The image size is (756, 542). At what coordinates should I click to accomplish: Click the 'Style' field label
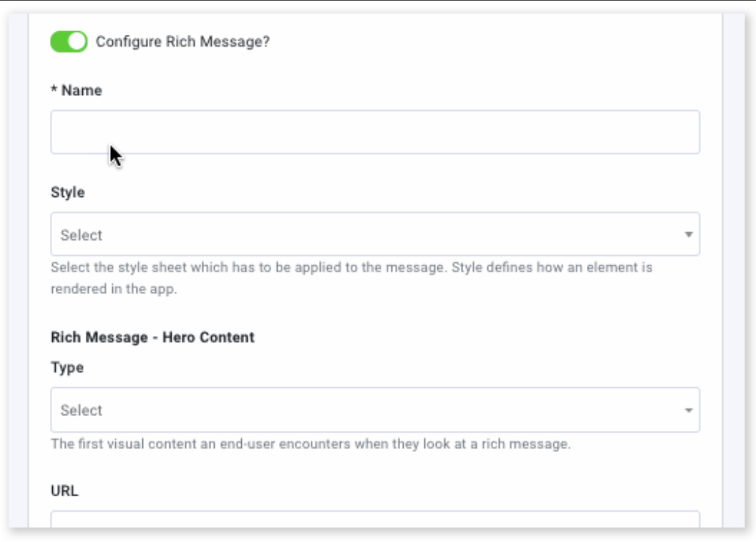(68, 193)
